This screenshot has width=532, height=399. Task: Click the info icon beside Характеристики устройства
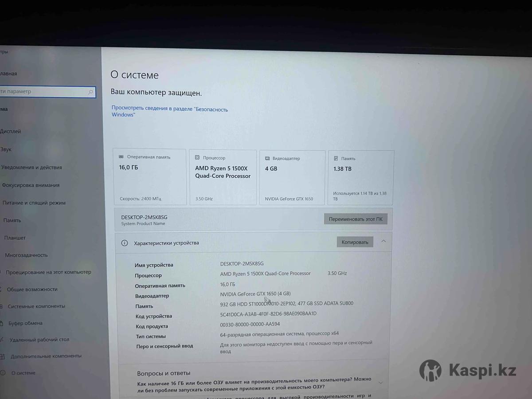[125, 243]
